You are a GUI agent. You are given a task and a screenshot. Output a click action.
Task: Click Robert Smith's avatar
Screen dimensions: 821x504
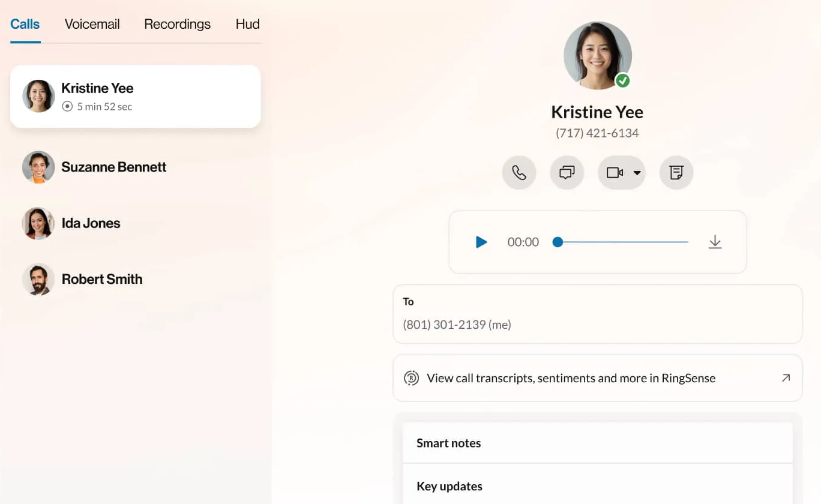click(x=38, y=279)
